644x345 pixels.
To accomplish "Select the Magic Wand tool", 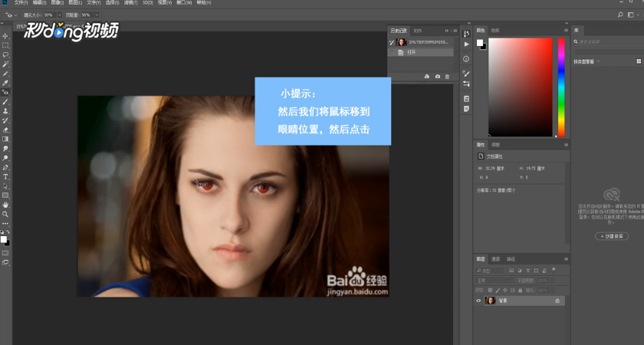I will point(5,64).
